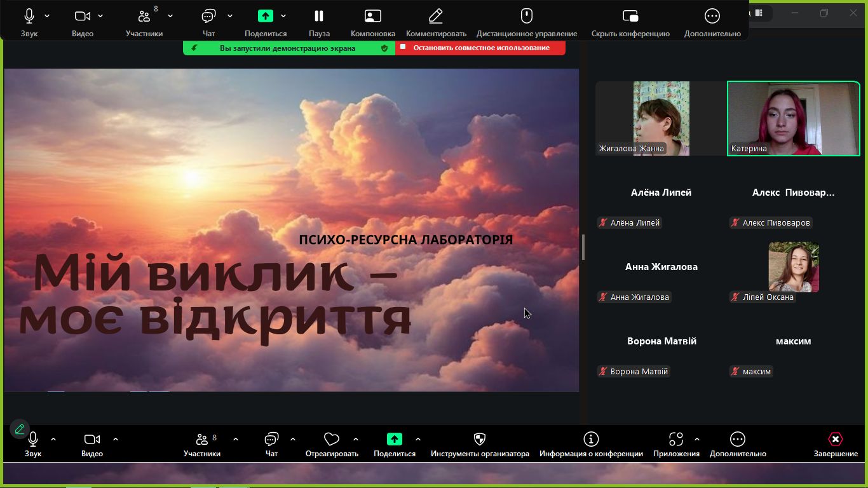Expand arrow next to bottom Звук button
The width and height of the screenshot is (868, 488).
53,439
